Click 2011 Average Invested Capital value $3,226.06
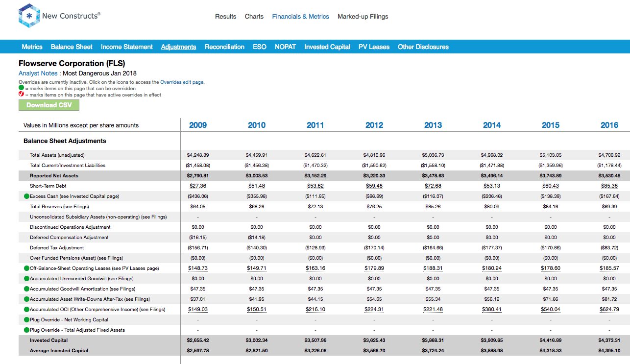 click(x=315, y=351)
